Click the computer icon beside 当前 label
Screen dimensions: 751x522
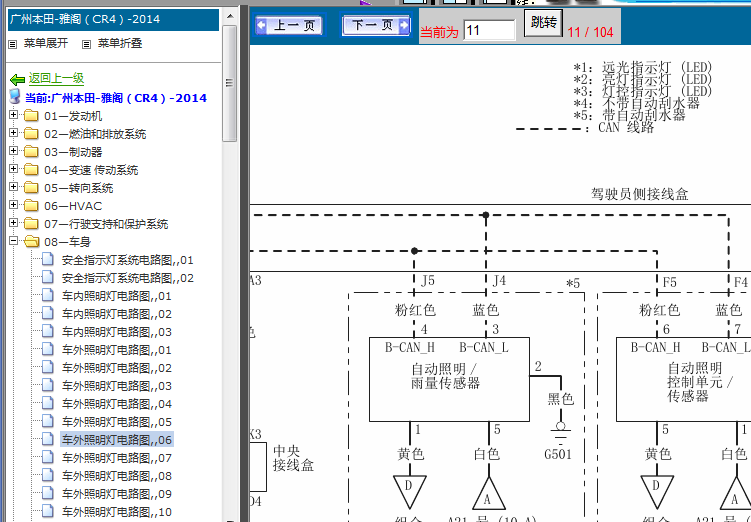pos(15,97)
